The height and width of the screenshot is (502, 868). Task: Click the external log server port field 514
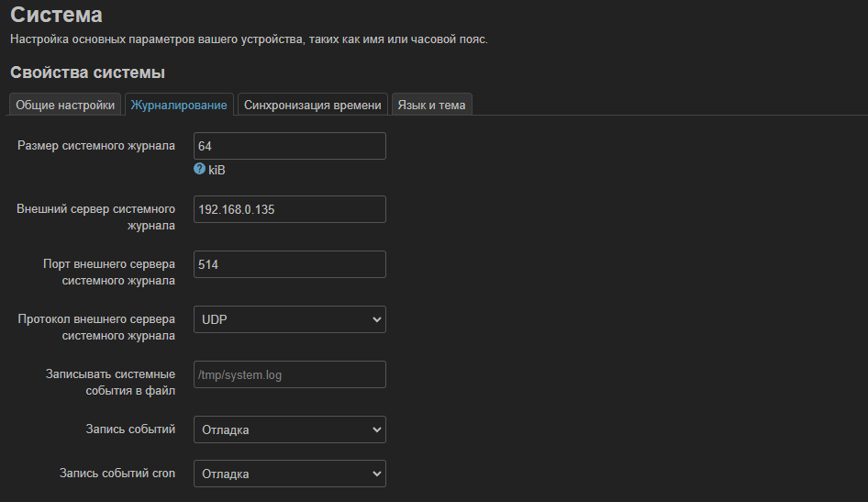(290, 264)
